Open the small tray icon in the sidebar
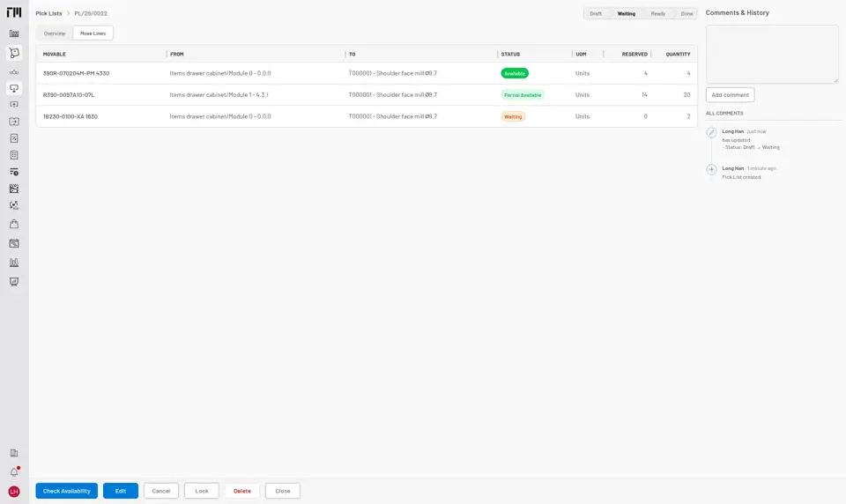846x504 pixels. tap(14, 71)
